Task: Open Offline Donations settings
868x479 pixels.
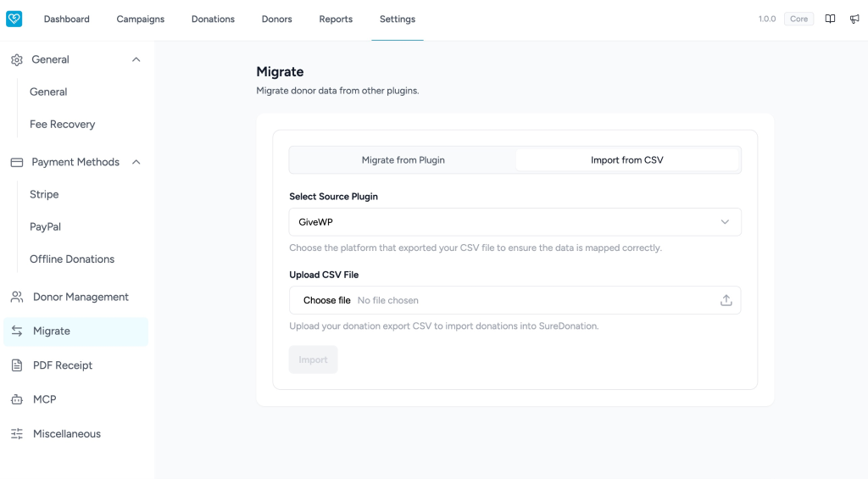Action: (72, 259)
